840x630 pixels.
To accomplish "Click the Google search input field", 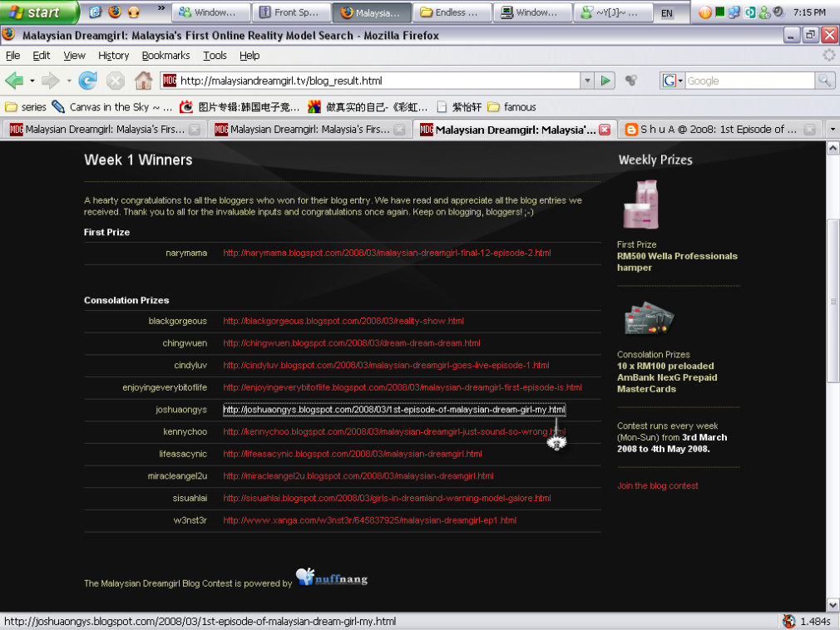I will tap(750, 81).
